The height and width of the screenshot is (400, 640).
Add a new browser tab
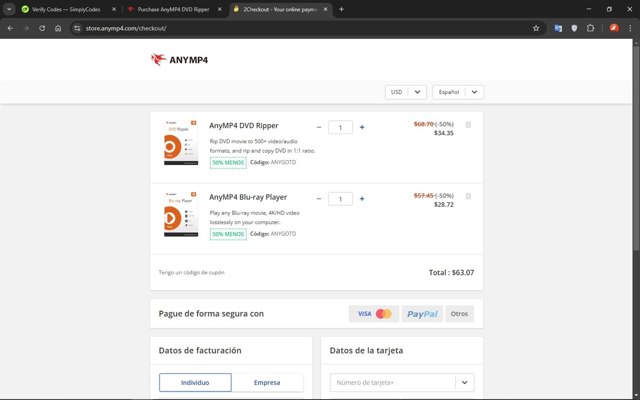(x=341, y=9)
